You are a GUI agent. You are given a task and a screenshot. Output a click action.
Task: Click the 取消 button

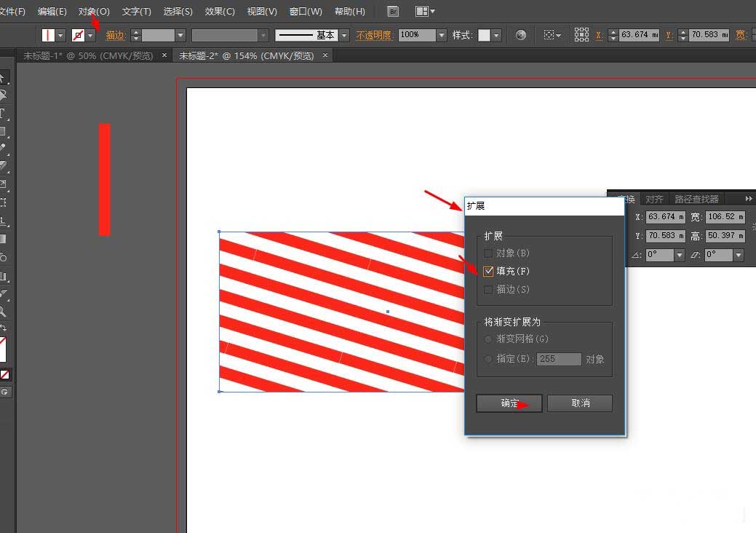(580, 403)
